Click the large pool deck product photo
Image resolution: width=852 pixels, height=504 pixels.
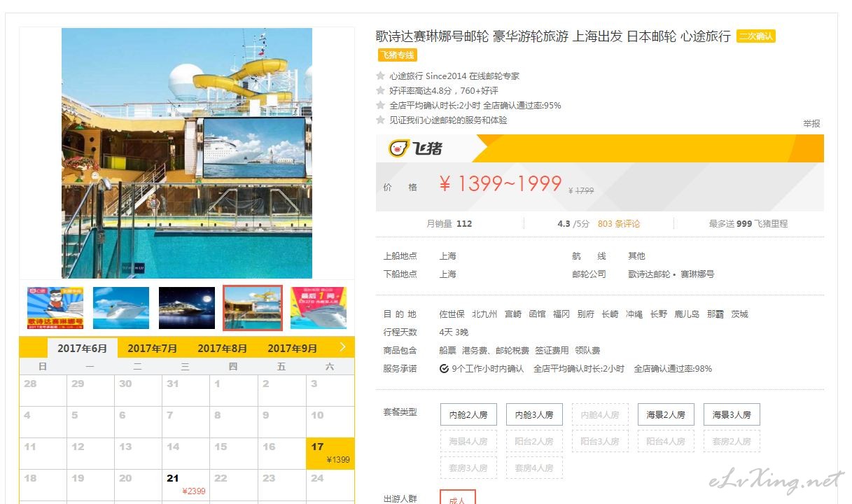tap(187, 153)
